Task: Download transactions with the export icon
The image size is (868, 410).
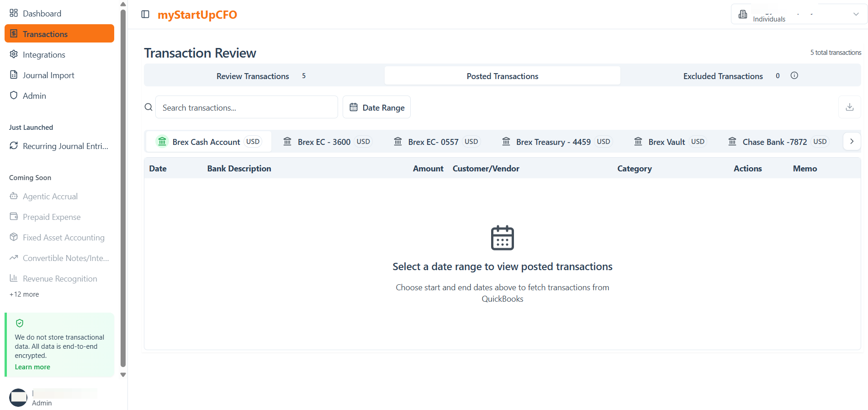Action: [x=850, y=107]
